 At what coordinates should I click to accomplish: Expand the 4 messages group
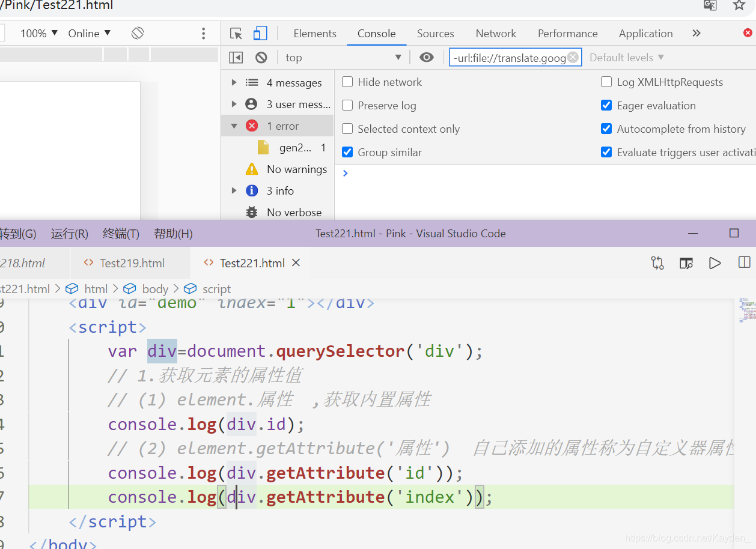(234, 83)
